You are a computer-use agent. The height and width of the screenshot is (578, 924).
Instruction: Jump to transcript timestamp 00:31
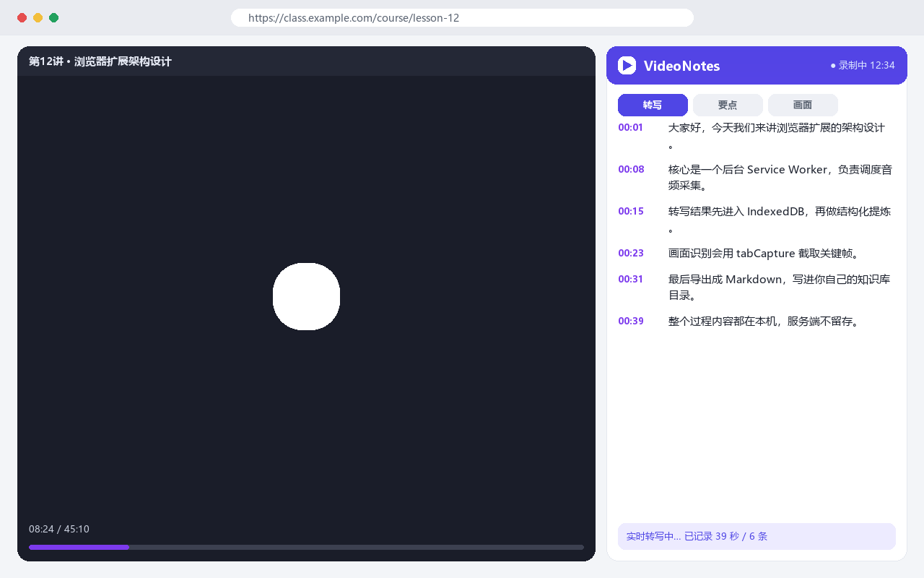[630, 279]
